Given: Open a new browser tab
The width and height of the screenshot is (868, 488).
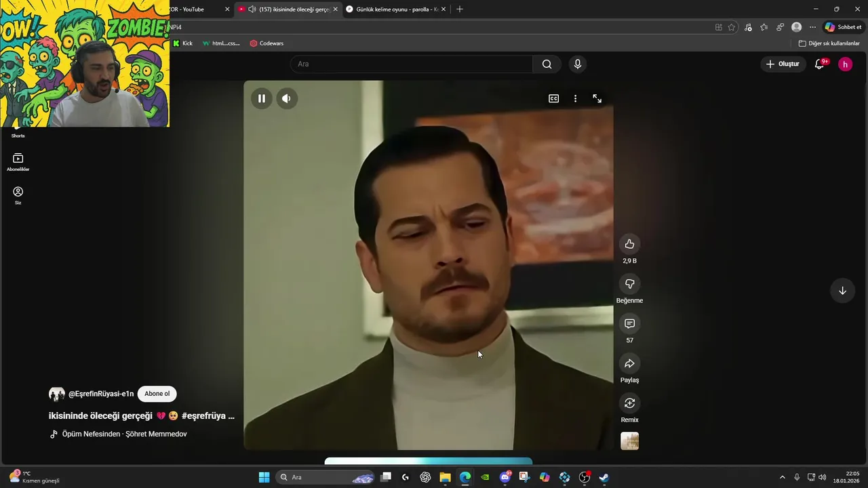Looking at the screenshot, I should point(460,9).
